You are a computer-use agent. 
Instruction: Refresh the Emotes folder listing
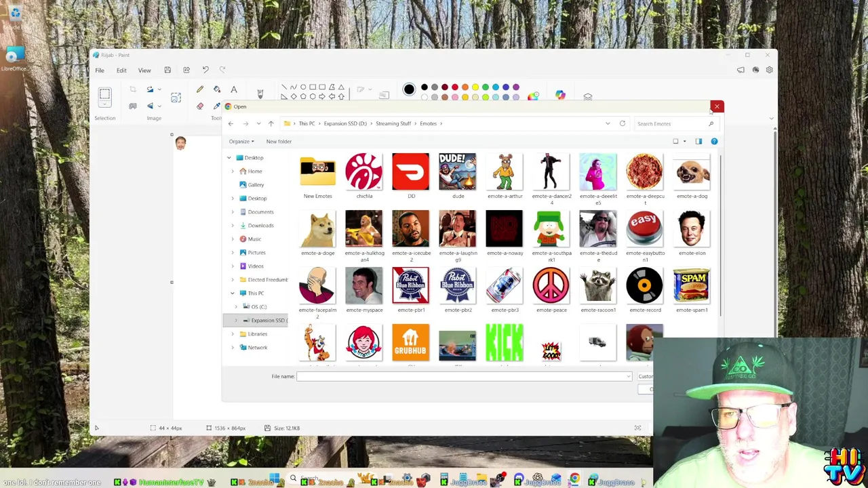tap(622, 123)
